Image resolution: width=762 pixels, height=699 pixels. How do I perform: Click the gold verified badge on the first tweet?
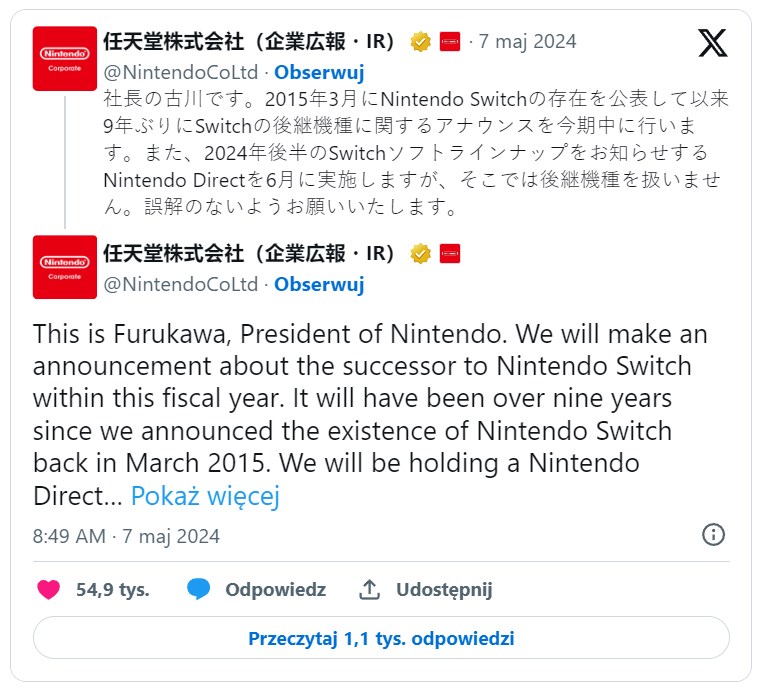[421, 42]
